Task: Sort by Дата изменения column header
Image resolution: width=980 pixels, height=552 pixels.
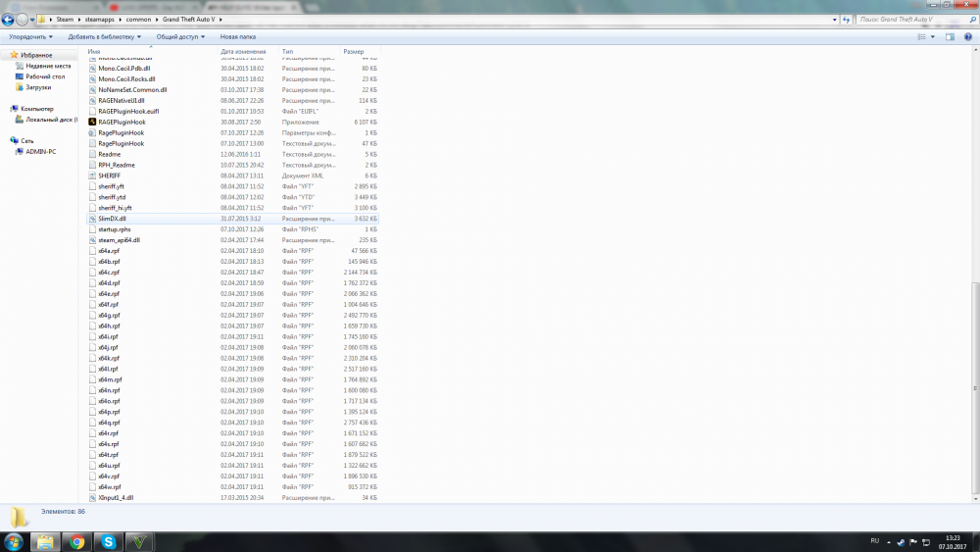Action: [243, 51]
